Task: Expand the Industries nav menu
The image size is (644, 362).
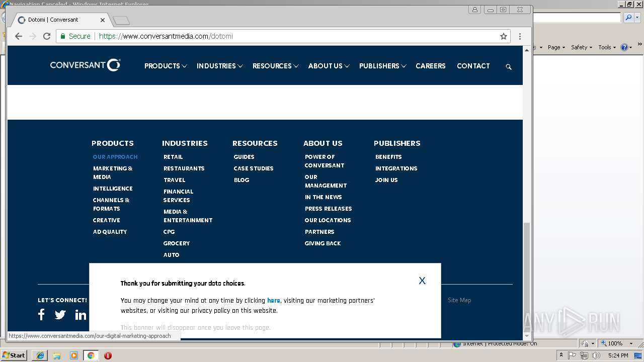Action: [219, 66]
